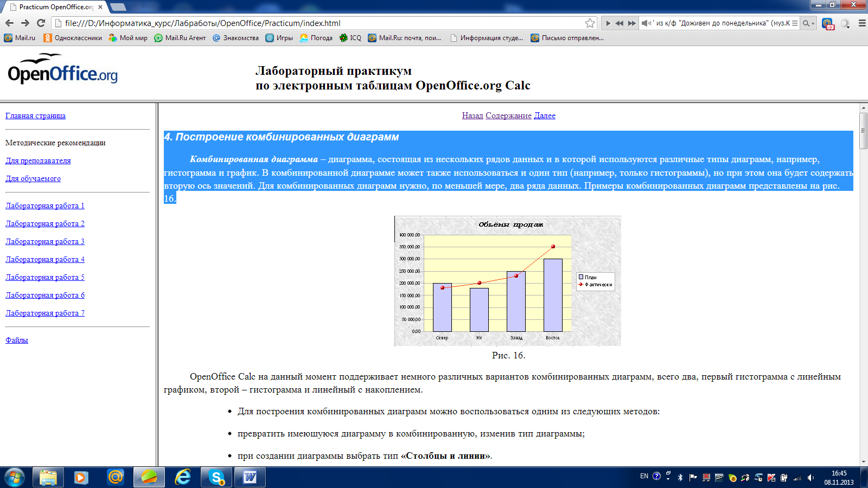Image resolution: width=868 pixels, height=488 pixels.
Task: Open the Windows Start menu
Action: 15,477
